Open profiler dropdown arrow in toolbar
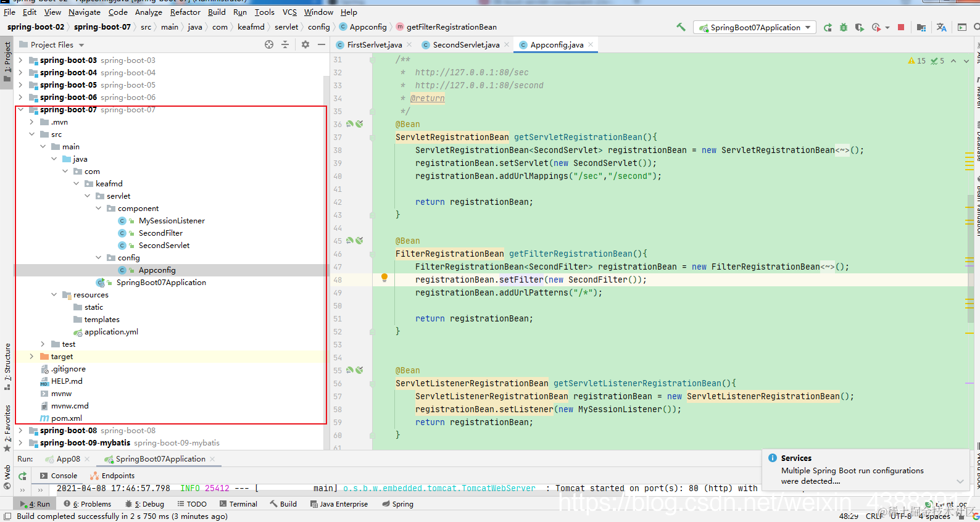 click(x=887, y=28)
